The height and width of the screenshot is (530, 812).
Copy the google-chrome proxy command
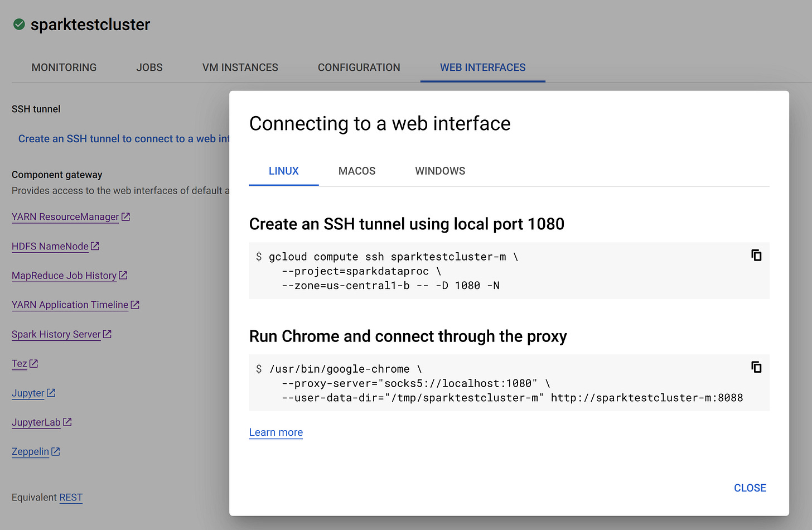click(x=756, y=367)
